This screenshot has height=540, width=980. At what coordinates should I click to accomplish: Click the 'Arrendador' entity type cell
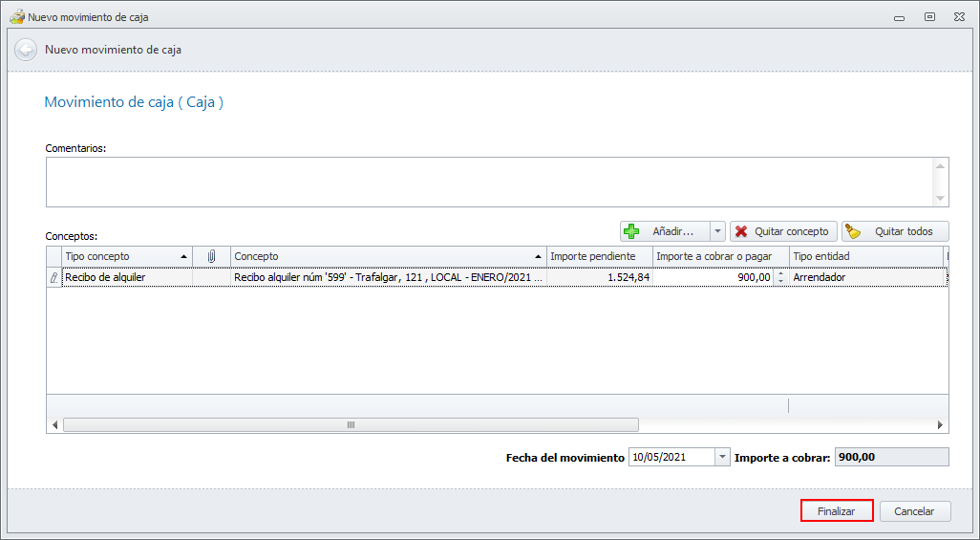click(x=866, y=277)
